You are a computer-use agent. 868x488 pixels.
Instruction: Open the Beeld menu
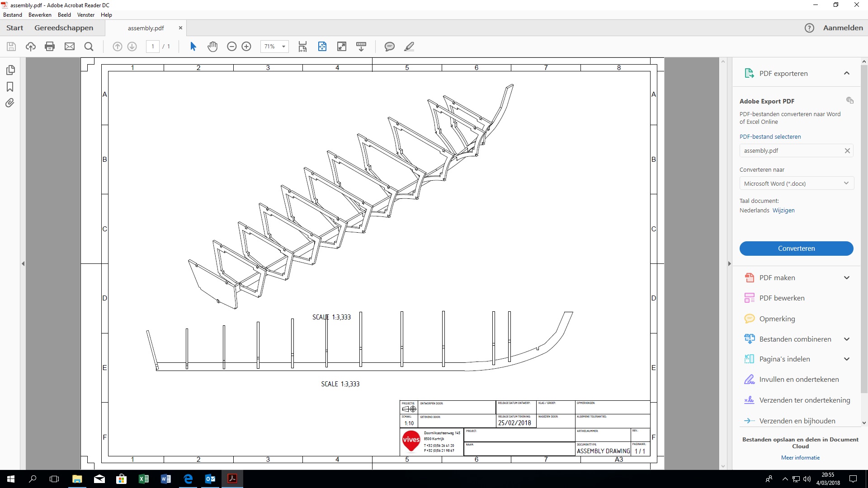tap(64, 15)
